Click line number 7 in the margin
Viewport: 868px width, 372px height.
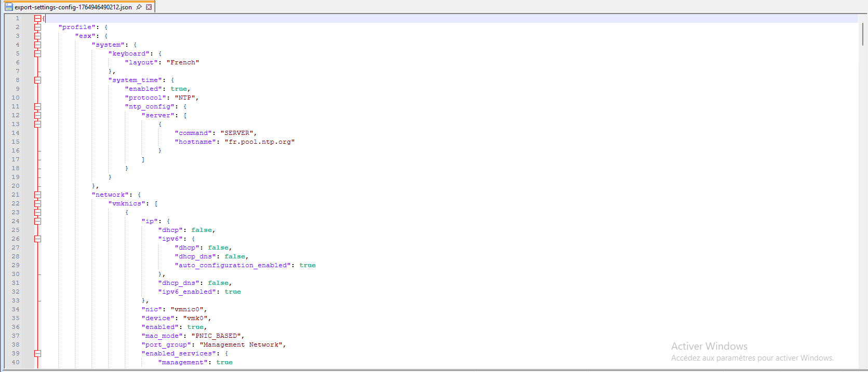[18, 71]
